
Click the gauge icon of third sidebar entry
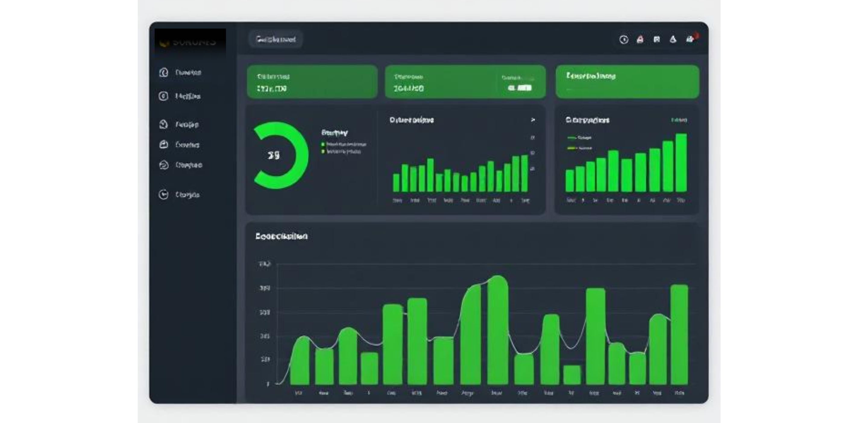click(x=163, y=124)
